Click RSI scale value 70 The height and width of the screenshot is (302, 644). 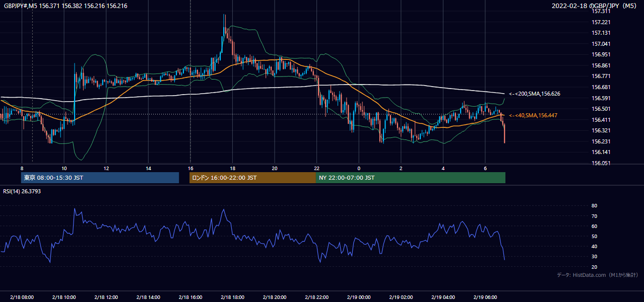[594, 216]
